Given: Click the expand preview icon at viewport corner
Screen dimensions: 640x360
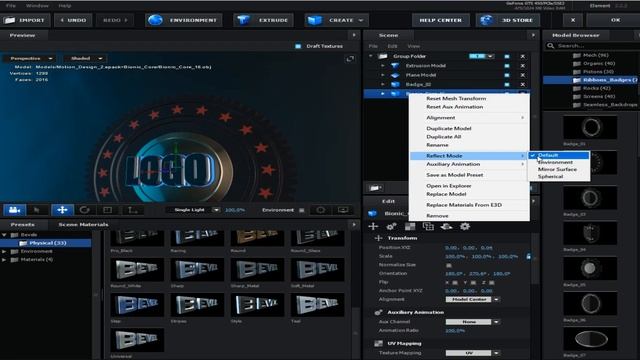Looking at the screenshot, I should (350, 59).
